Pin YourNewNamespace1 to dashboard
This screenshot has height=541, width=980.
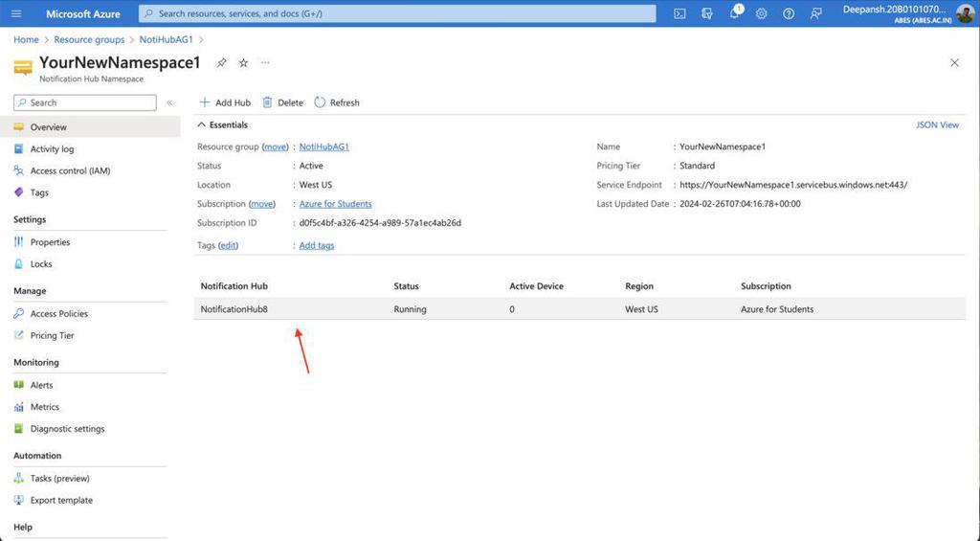[221, 62]
